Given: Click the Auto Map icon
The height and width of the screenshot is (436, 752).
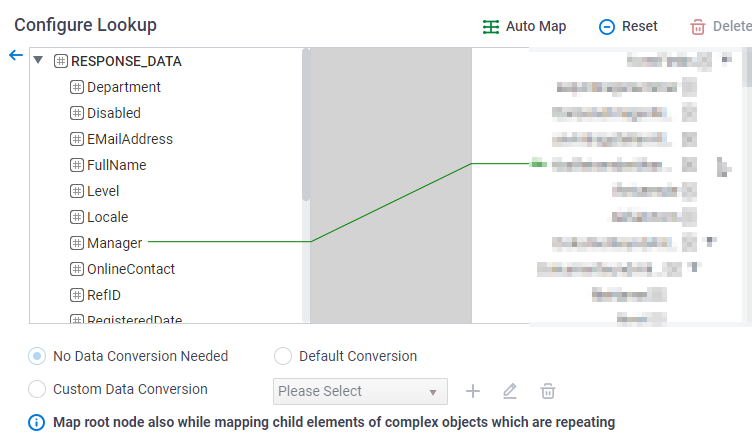Looking at the screenshot, I should pyautogui.click(x=490, y=27).
